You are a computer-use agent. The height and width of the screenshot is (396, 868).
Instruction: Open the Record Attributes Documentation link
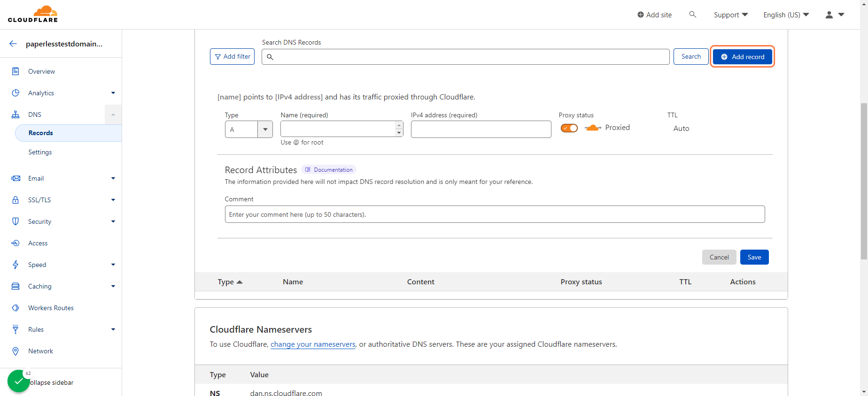(329, 170)
